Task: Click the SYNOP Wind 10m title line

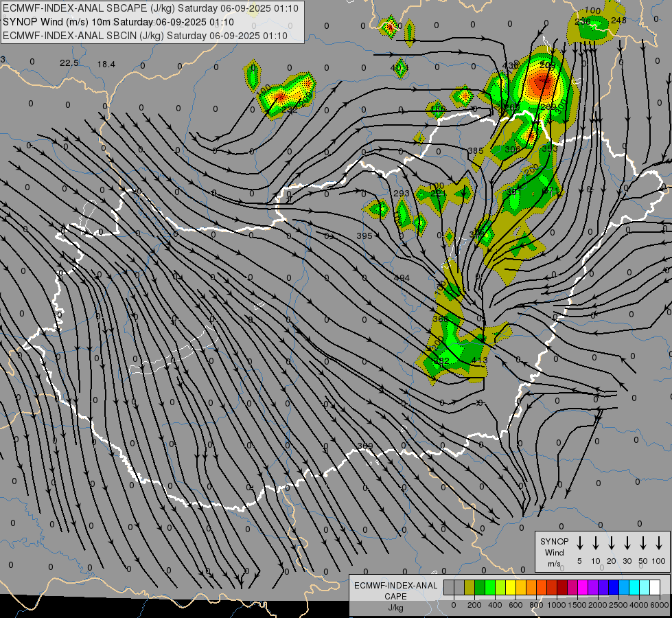Action: coord(118,22)
